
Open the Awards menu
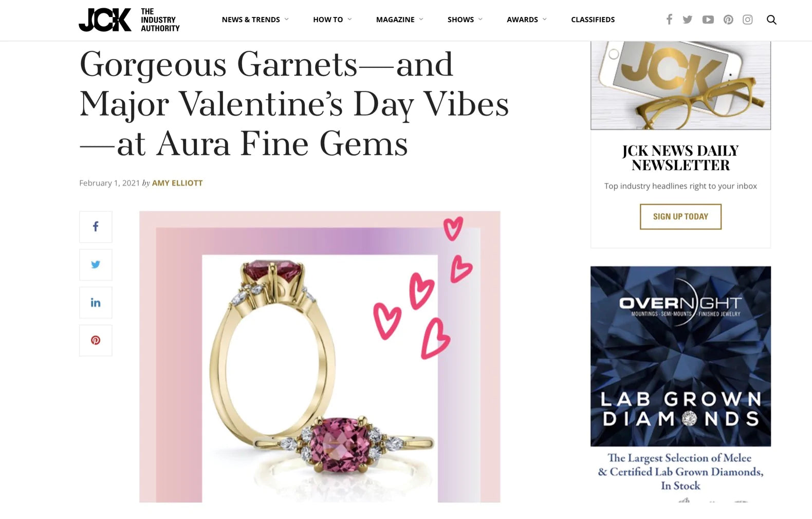pos(526,20)
